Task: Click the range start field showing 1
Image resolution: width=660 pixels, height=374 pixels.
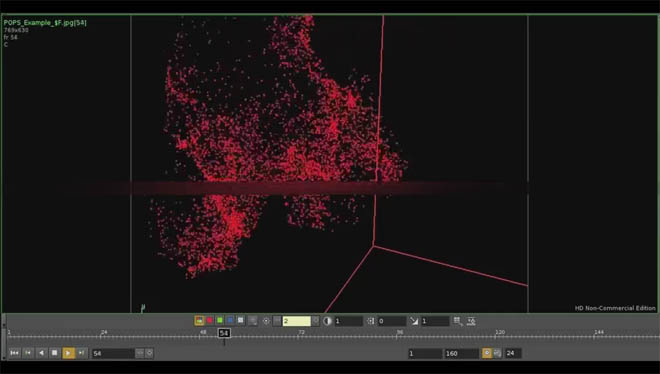Action: (425, 353)
